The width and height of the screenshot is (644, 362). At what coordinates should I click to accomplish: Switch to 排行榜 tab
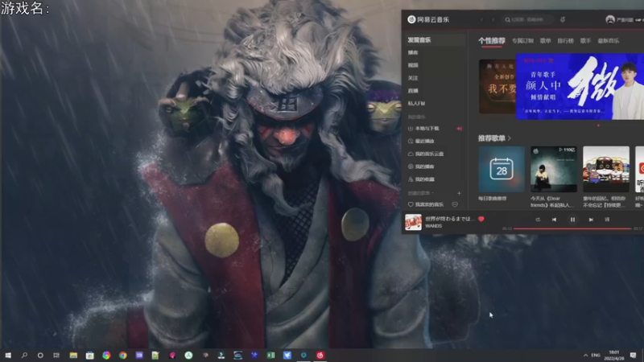566,41
